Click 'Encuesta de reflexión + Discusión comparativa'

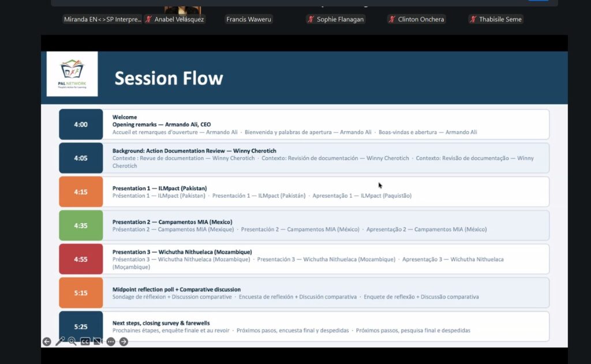tap(298, 297)
